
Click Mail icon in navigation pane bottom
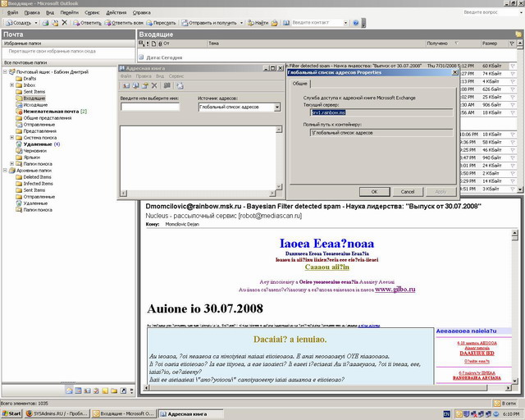click(x=69, y=390)
